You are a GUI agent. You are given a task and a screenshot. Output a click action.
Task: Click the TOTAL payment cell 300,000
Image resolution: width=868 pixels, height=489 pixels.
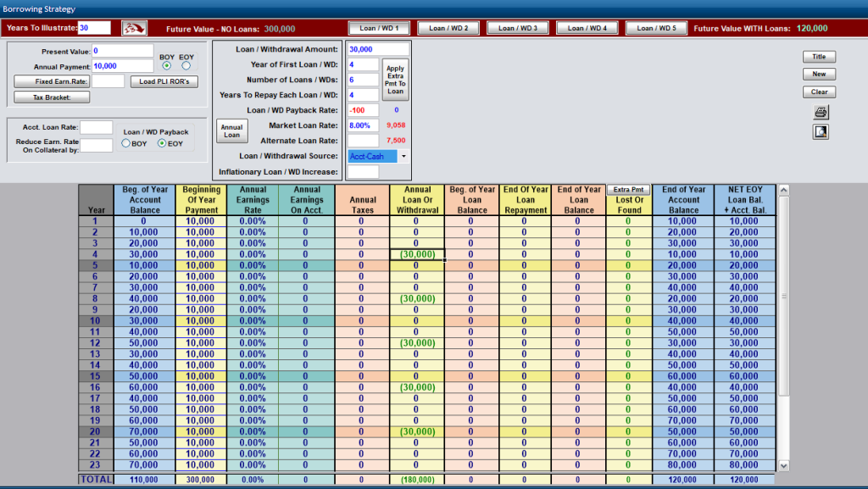click(x=200, y=480)
